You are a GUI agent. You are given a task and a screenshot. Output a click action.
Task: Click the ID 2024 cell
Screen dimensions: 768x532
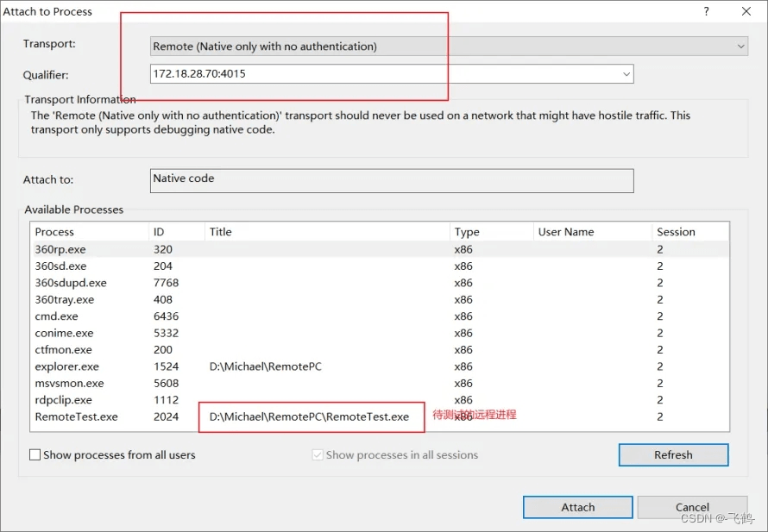coord(166,416)
